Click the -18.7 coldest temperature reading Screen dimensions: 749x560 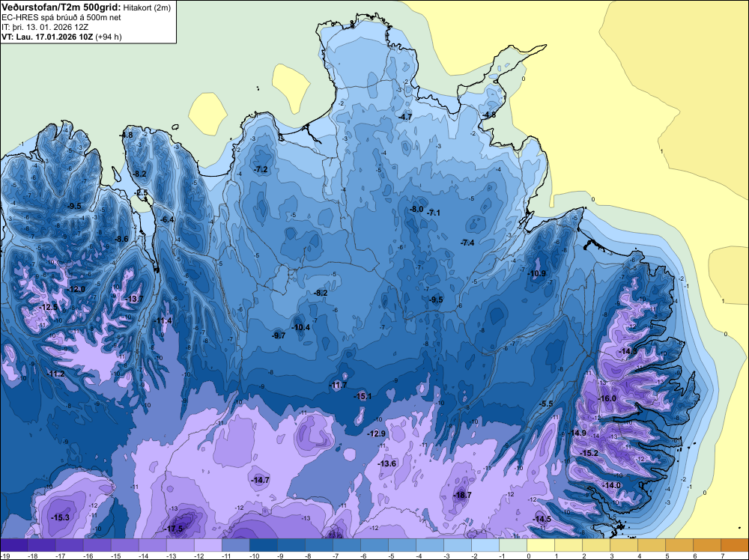click(x=462, y=495)
